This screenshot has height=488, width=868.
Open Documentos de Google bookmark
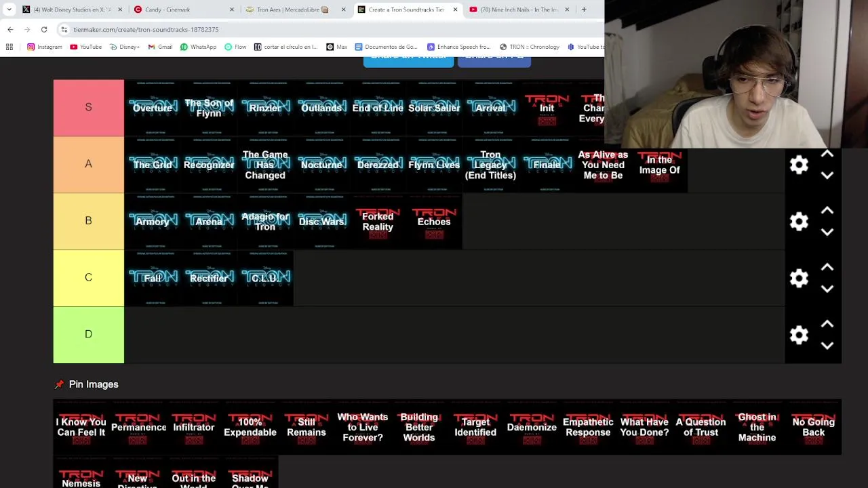click(x=387, y=47)
